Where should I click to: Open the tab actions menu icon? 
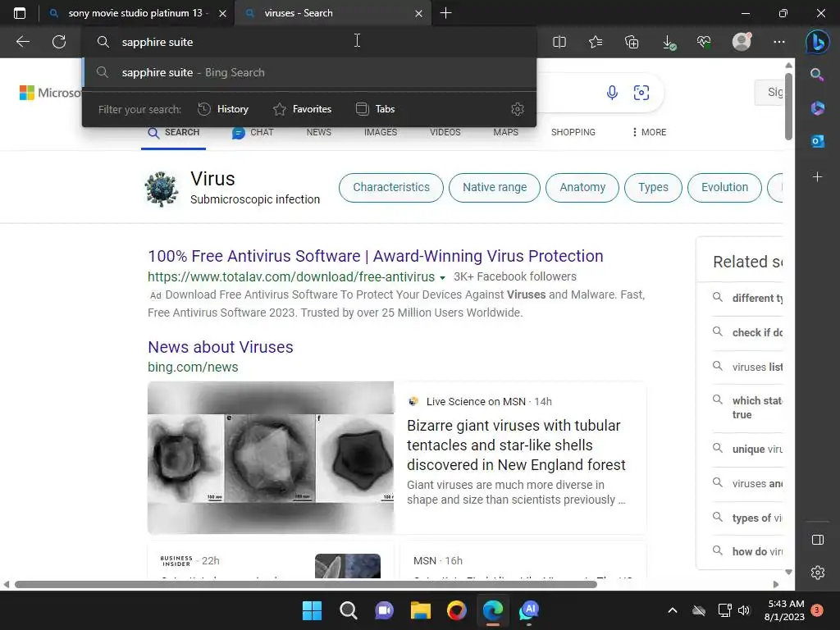[20, 13]
